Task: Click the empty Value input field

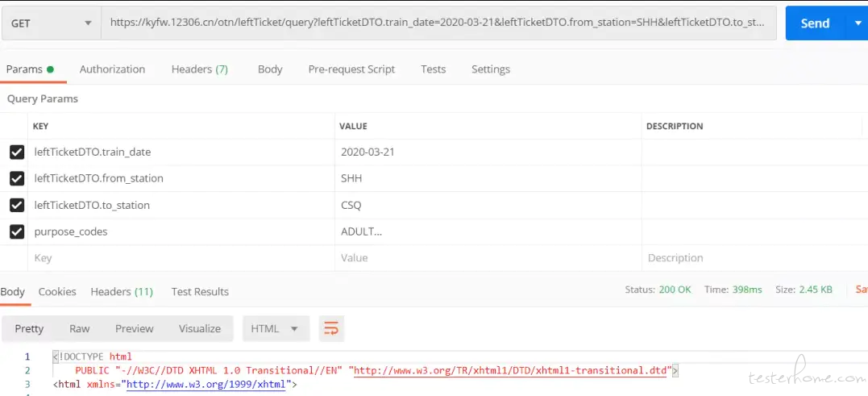Action: tap(488, 258)
